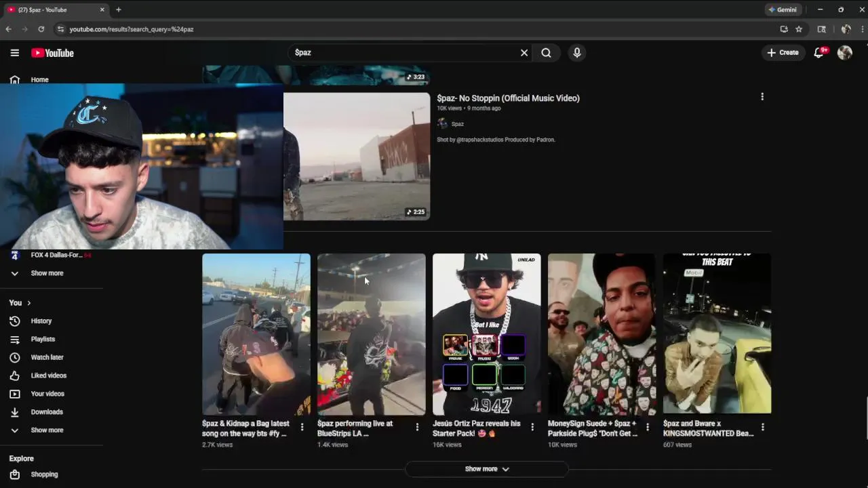Click the Your videos play icon

point(14,394)
